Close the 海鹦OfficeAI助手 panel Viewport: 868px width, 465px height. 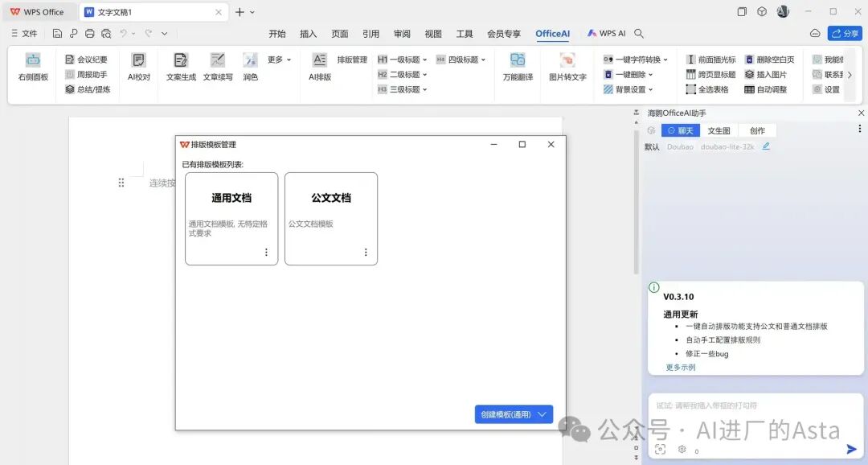coord(861,113)
